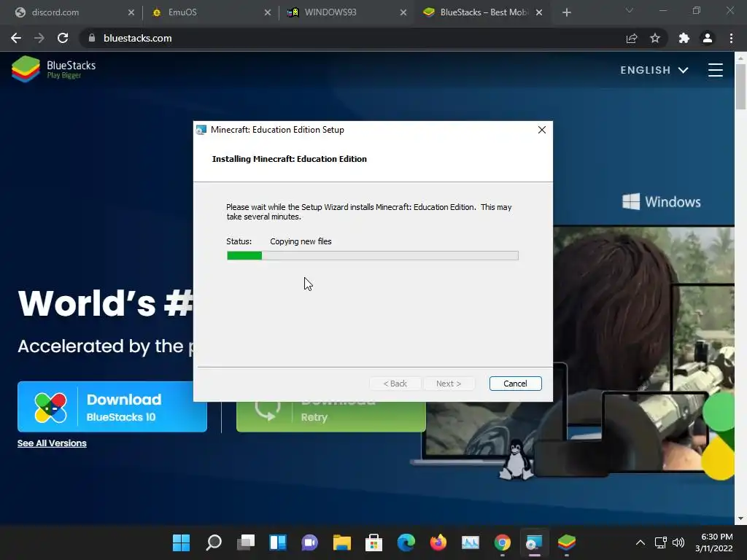Image resolution: width=747 pixels, height=560 pixels.
Task: Open the Chrome profile icon
Action: (x=708, y=38)
